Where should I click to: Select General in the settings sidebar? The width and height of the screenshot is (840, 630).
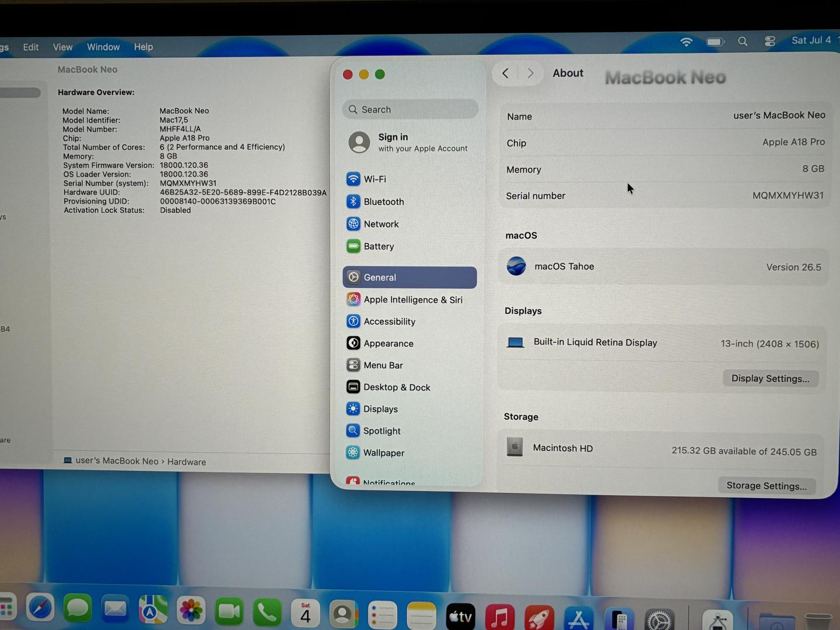coord(409,278)
